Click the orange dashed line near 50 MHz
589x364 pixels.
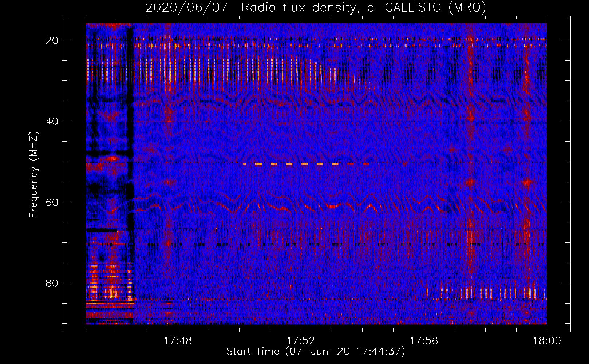(x=306, y=164)
